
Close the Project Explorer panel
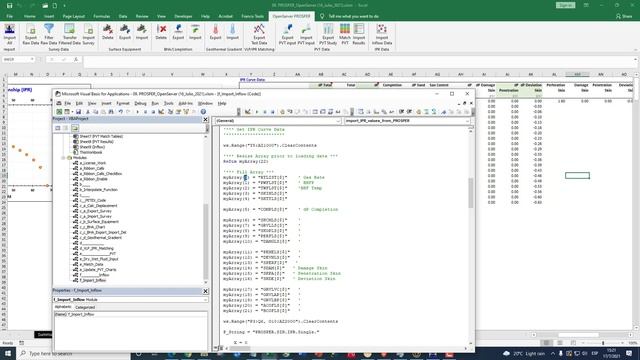(205, 119)
